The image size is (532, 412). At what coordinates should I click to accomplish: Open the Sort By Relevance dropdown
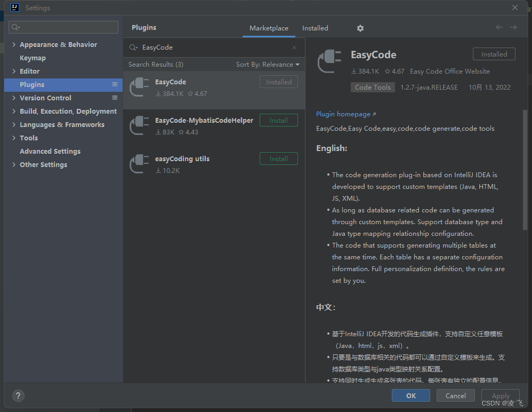pos(268,65)
